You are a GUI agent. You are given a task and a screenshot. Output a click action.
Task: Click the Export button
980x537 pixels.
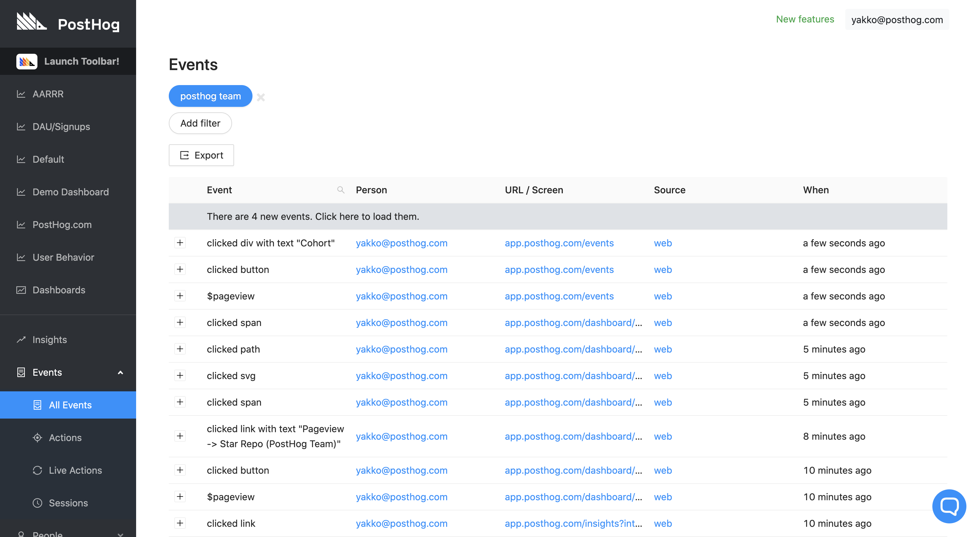pos(201,155)
